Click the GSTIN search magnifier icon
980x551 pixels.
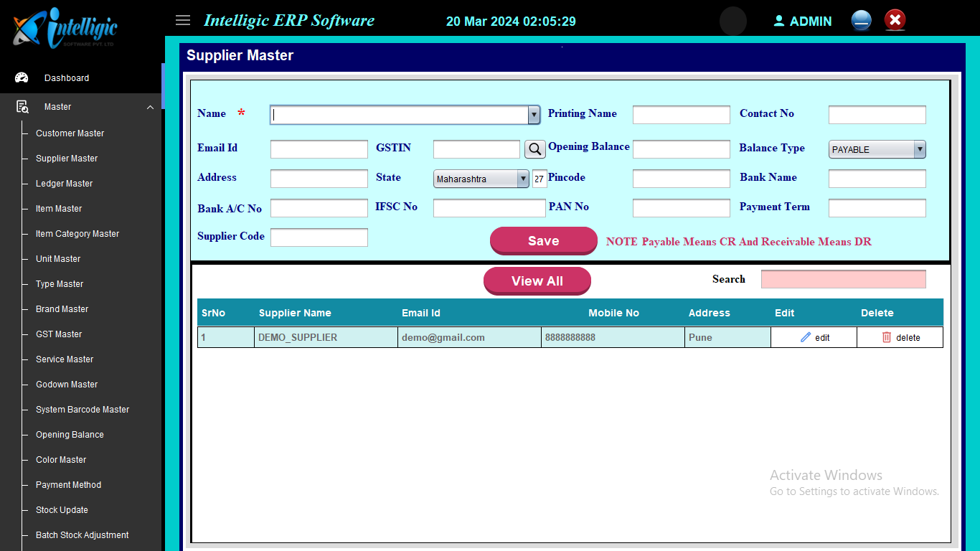(x=534, y=149)
